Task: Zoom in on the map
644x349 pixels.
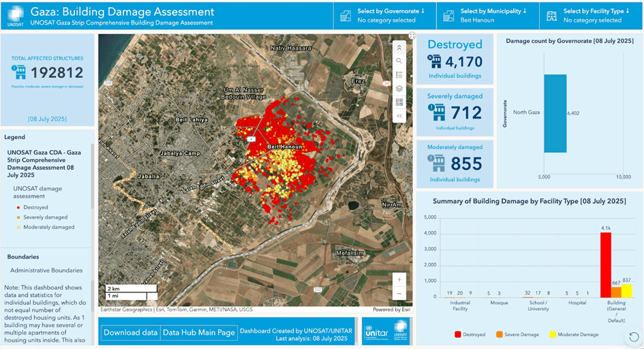Action: click(399, 279)
